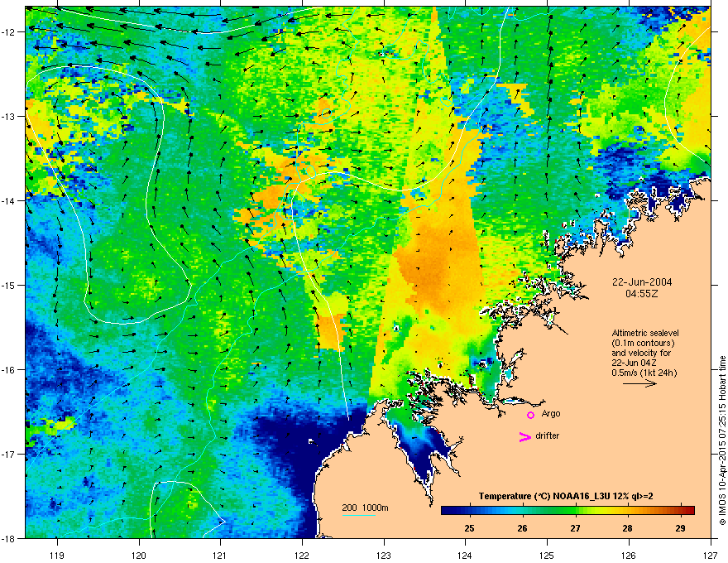
Task: Click longitude axis label 119
Action: pyautogui.click(x=57, y=555)
